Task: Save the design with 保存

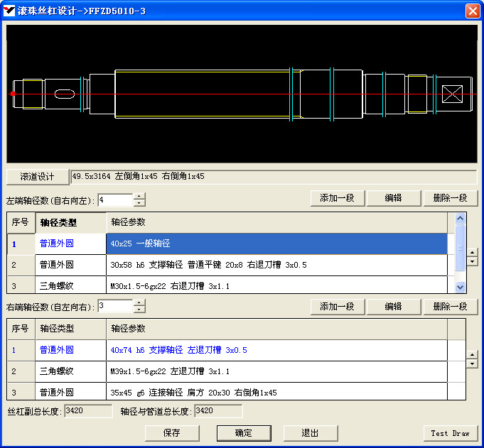Action: click(171, 433)
